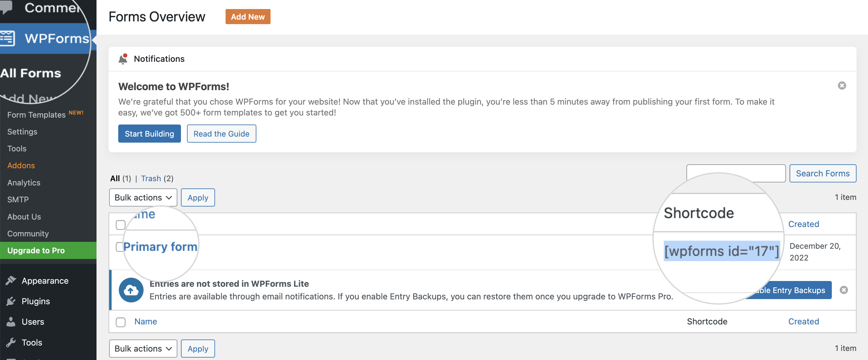Click Read the Guide button
Image resolution: width=868 pixels, height=360 pixels.
[x=221, y=134]
